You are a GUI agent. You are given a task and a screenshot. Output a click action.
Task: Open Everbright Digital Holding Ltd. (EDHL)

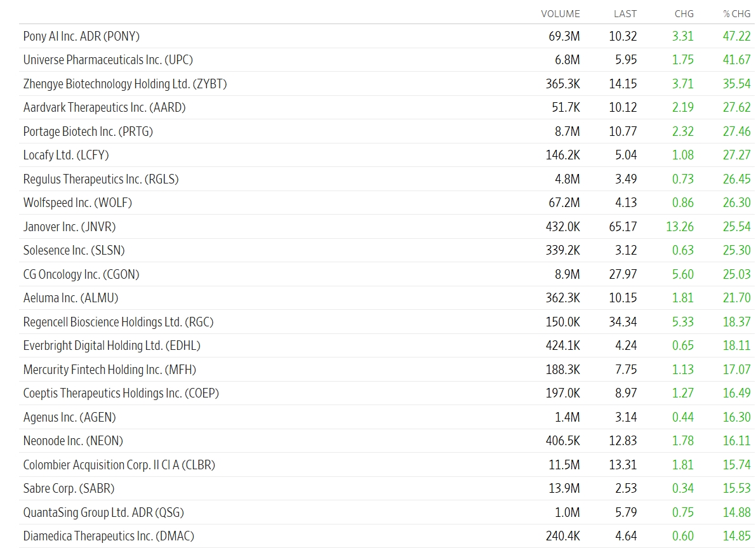[x=112, y=346]
